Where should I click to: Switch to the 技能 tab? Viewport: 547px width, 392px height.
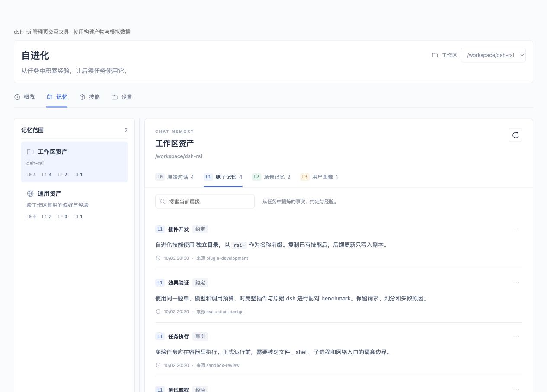(90, 97)
